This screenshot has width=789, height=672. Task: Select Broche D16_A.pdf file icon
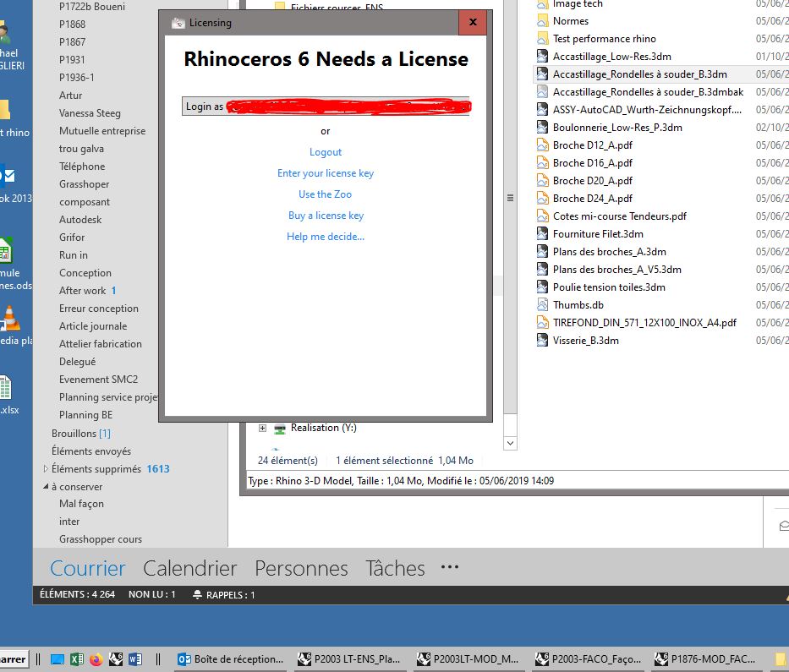tap(542, 162)
